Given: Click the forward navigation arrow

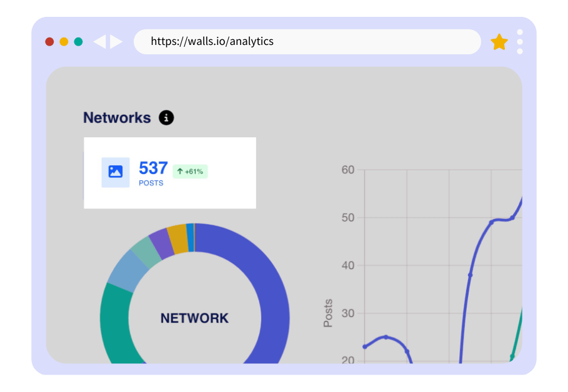Looking at the screenshot, I should pos(116,41).
